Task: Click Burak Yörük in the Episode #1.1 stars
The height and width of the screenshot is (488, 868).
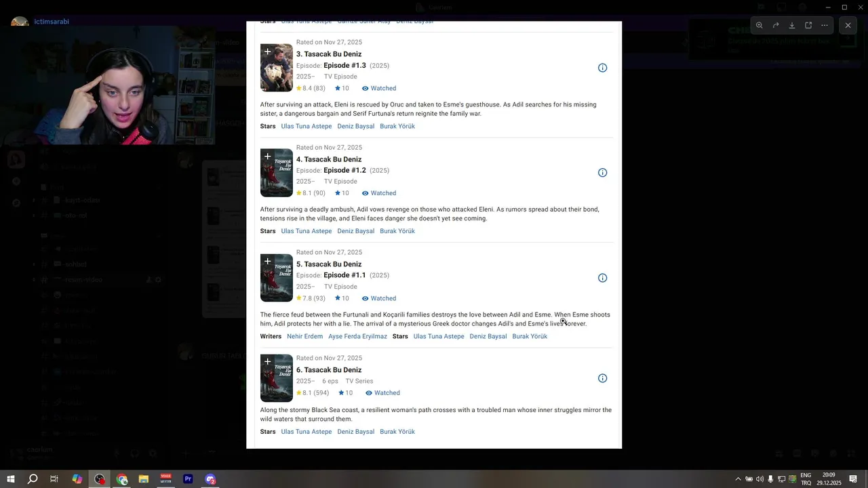Action: [530, 336]
